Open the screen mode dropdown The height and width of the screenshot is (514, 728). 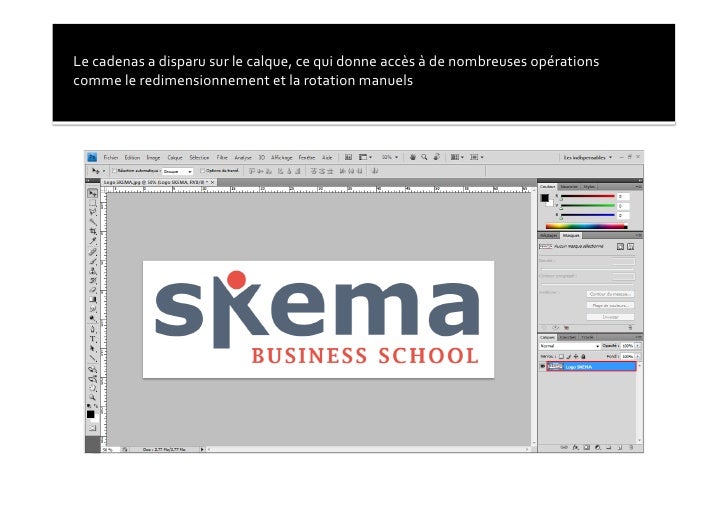click(x=477, y=157)
